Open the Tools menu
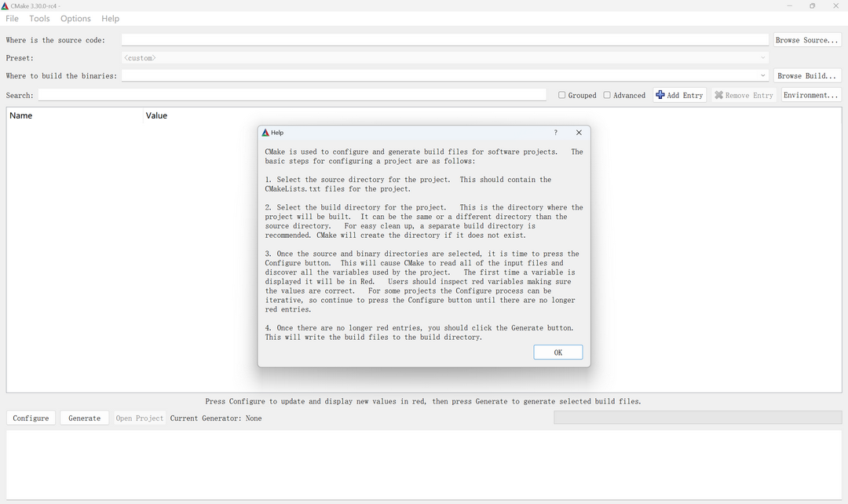This screenshot has height=504, width=848. [39, 18]
